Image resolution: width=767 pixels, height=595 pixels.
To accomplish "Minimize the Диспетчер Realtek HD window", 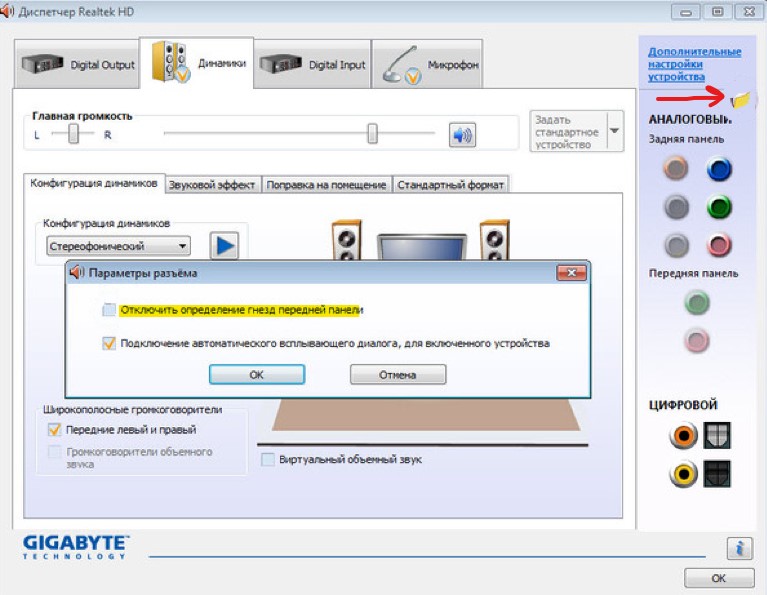I will (x=685, y=12).
